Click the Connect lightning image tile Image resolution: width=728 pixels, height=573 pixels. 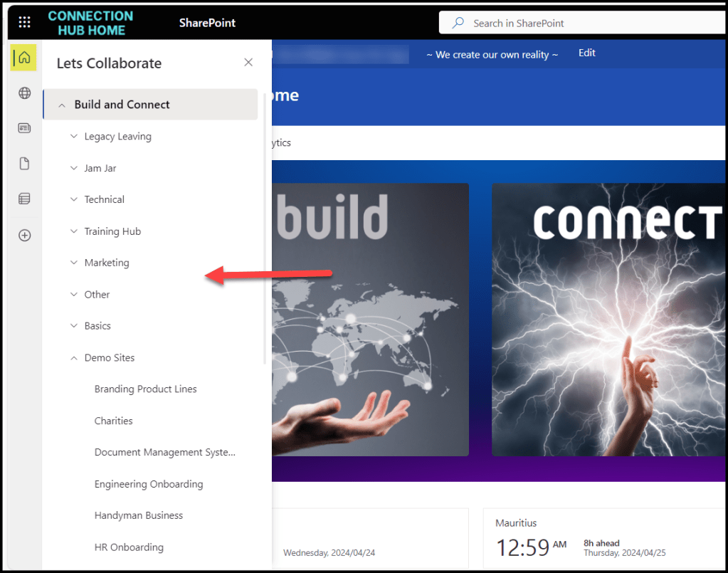609,319
